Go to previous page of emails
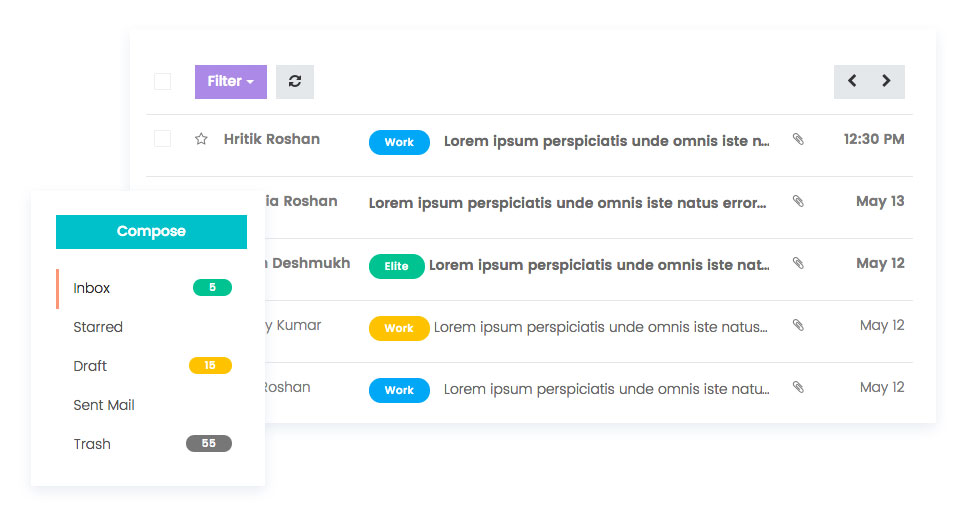 [x=852, y=82]
